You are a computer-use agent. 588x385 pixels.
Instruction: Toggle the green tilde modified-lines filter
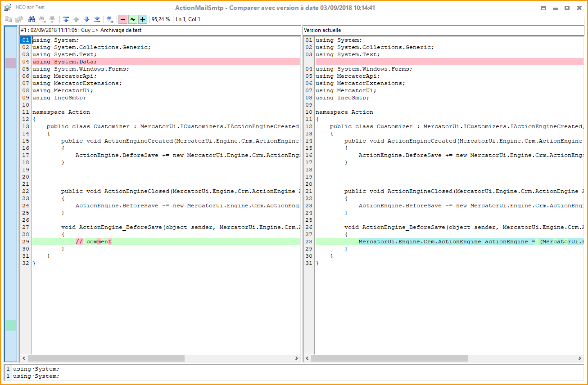(x=133, y=19)
